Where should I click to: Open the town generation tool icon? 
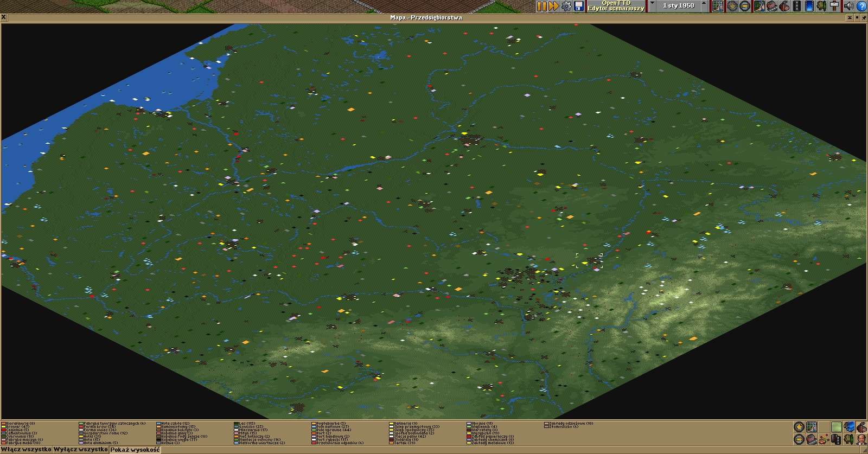coord(771,6)
